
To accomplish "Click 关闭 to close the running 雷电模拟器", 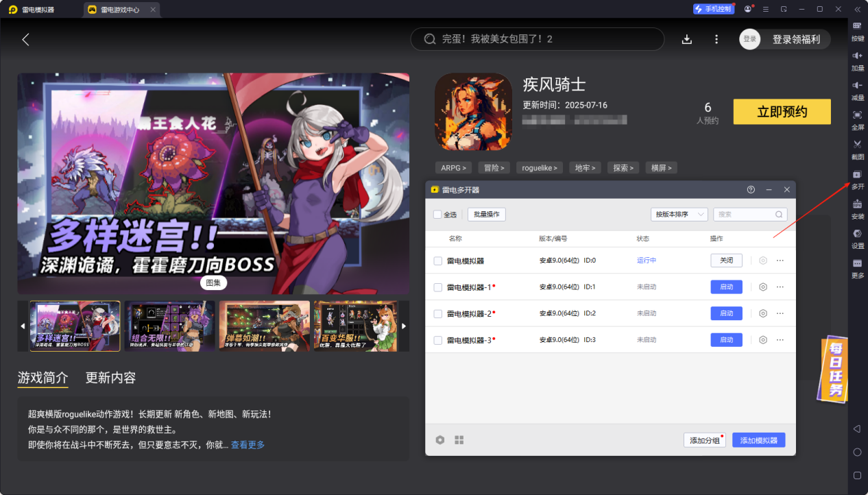I will coord(726,261).
